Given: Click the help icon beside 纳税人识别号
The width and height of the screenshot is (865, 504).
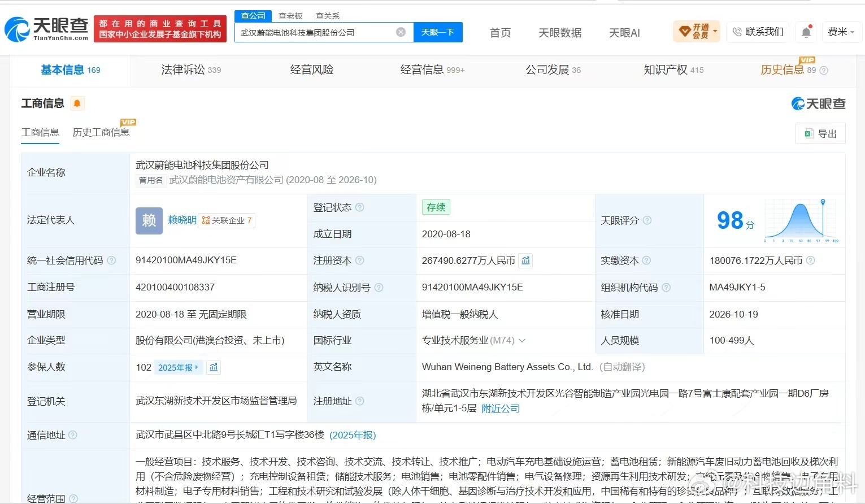Looking at the screenshot, I should pyautogui.click(x=379, y=288).
